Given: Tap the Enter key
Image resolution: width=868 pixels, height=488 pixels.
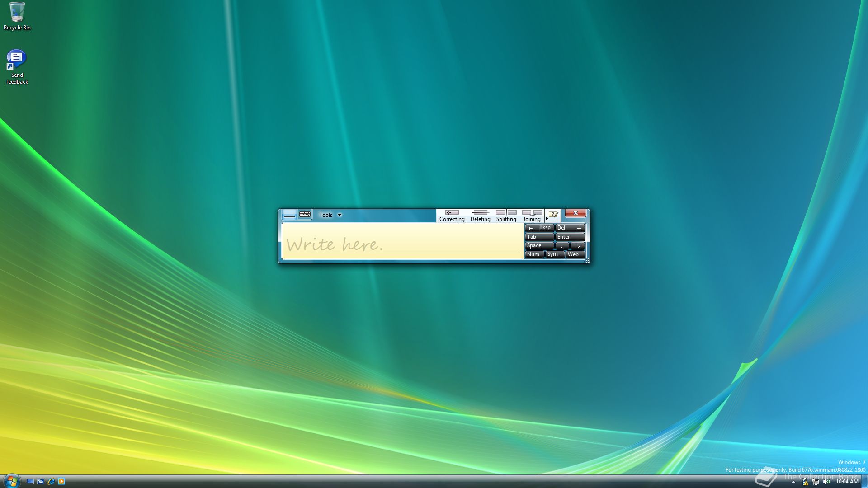Looking at the screenshot, I should [570, 237].
